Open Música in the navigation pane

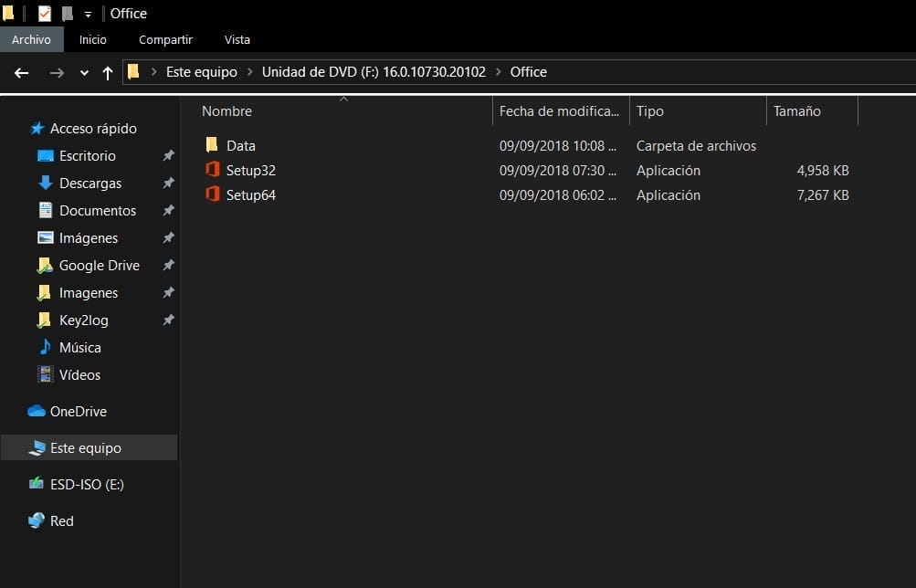(x=80, y=347)
